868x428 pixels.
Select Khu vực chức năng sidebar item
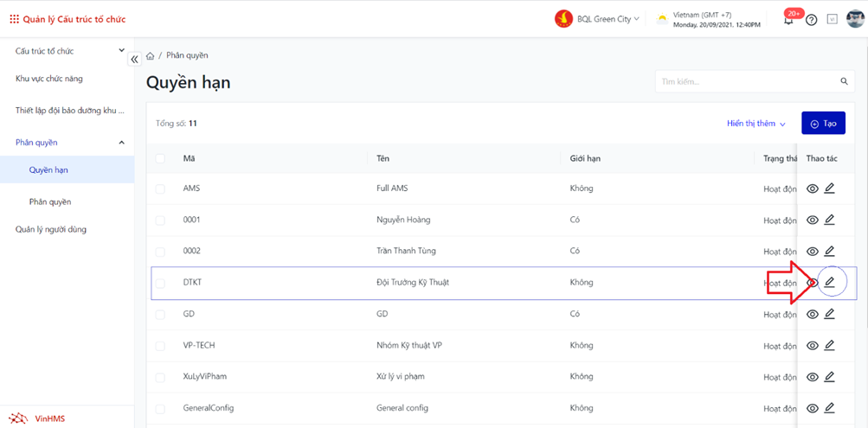tap(49, 79)
